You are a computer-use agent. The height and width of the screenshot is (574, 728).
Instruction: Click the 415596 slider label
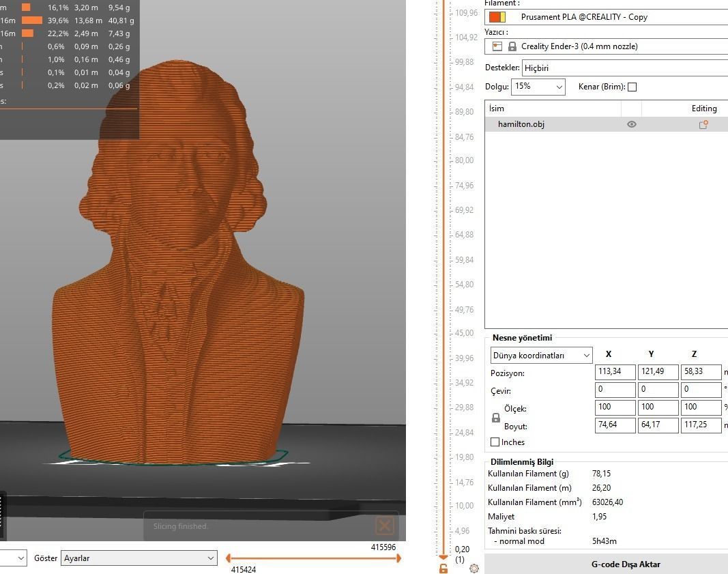coord(383,547)
